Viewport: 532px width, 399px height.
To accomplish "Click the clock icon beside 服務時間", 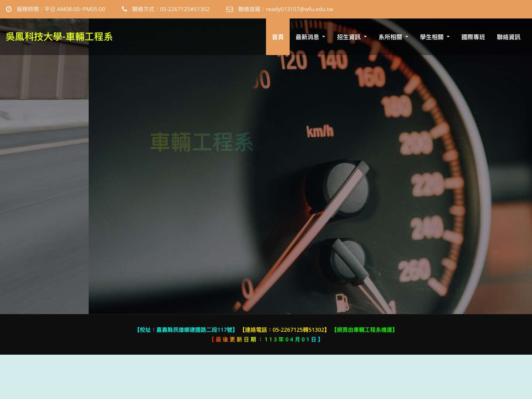I will coord(9,9).
